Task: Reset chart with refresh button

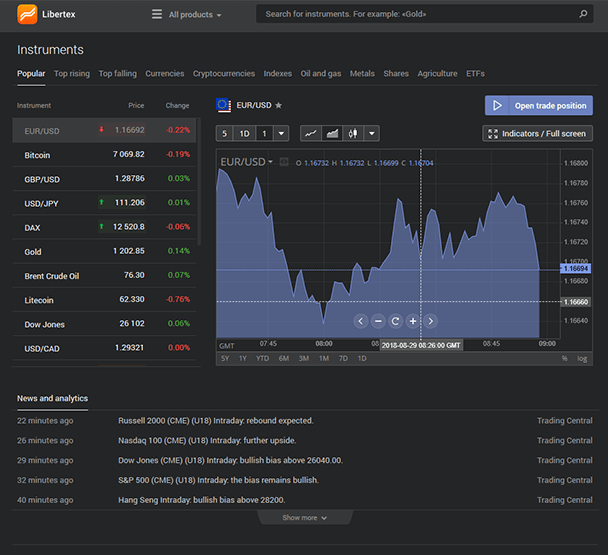Action: click(396, 321)
